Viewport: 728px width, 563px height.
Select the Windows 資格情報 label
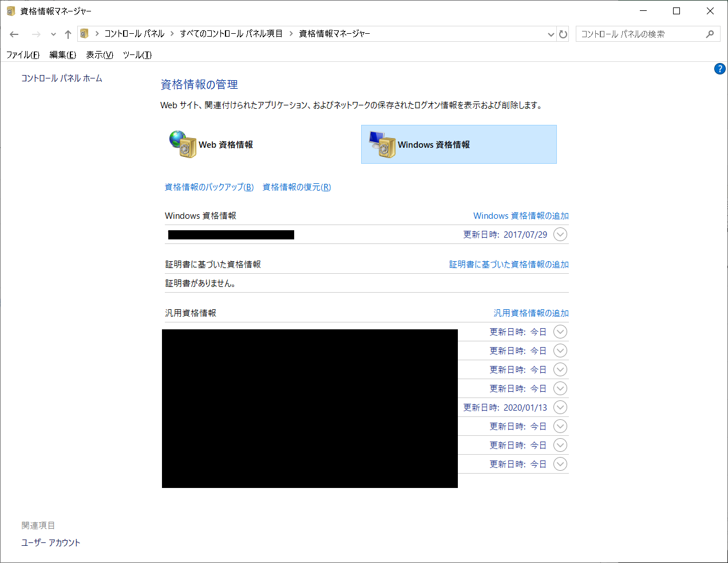point(434,145)
